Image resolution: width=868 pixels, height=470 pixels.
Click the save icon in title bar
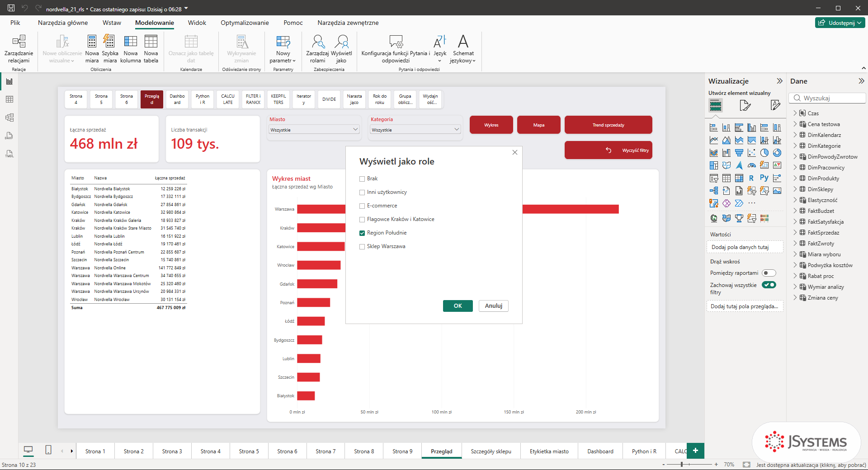point(11,8)
